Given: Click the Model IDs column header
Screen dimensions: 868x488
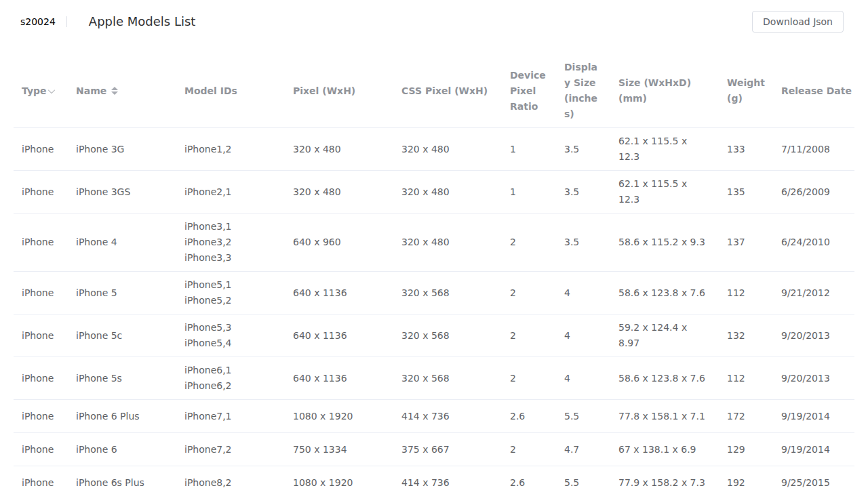Looking at the screenshot, I should point(211,91).
